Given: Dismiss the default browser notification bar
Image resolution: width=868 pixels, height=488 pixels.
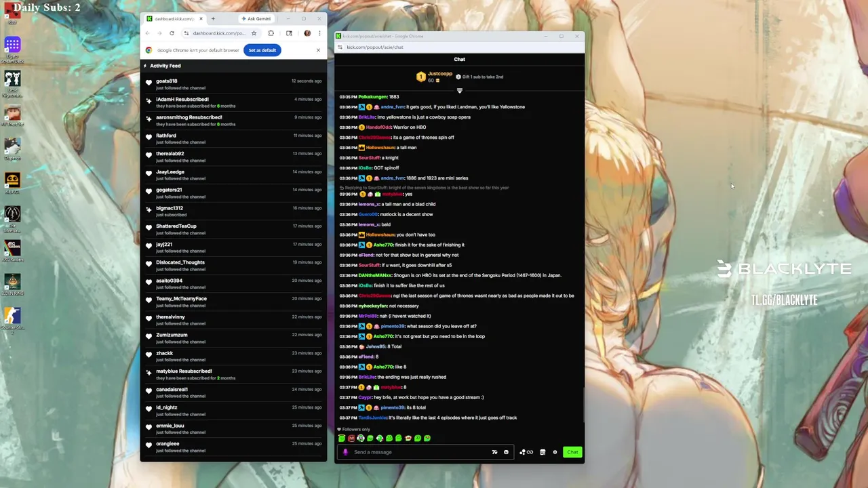Looking at the screenshot, I should pos(318,50).
